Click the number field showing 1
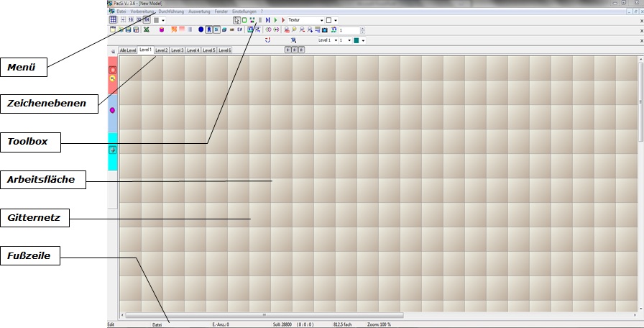 (349, 30)
